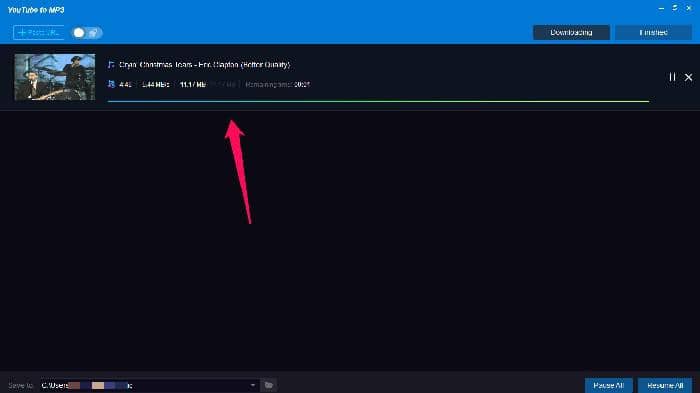
Task: Close the YouTube to MP3 window
Action: tap(689, 8)
